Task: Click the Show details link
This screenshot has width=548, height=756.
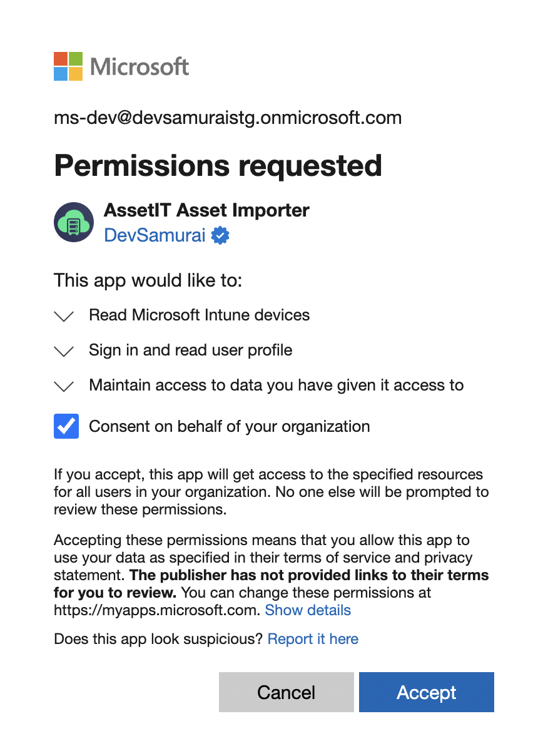Action: (308, 610)
